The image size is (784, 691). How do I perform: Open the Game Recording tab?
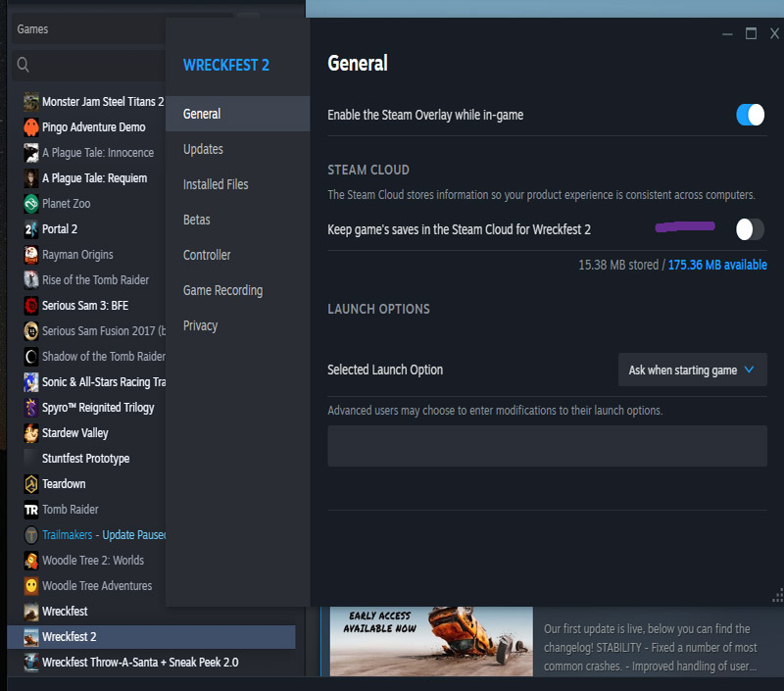tap(237, 290)
